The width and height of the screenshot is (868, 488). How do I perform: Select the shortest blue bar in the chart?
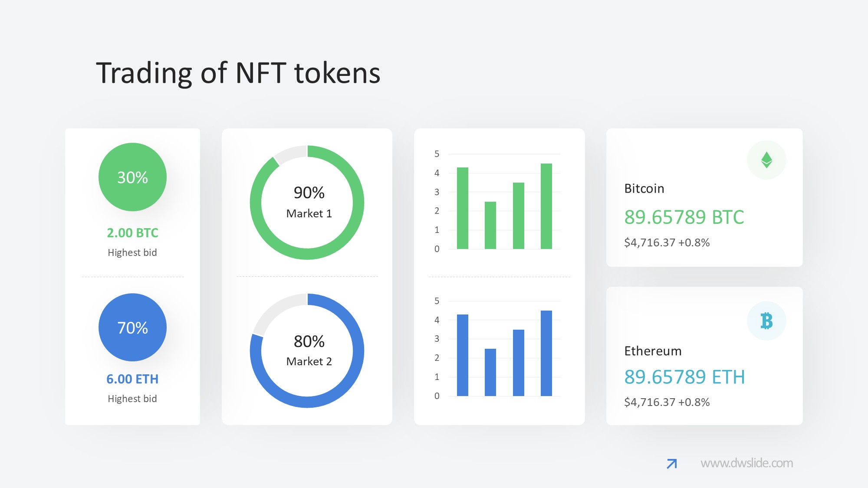tap(490, 372)
